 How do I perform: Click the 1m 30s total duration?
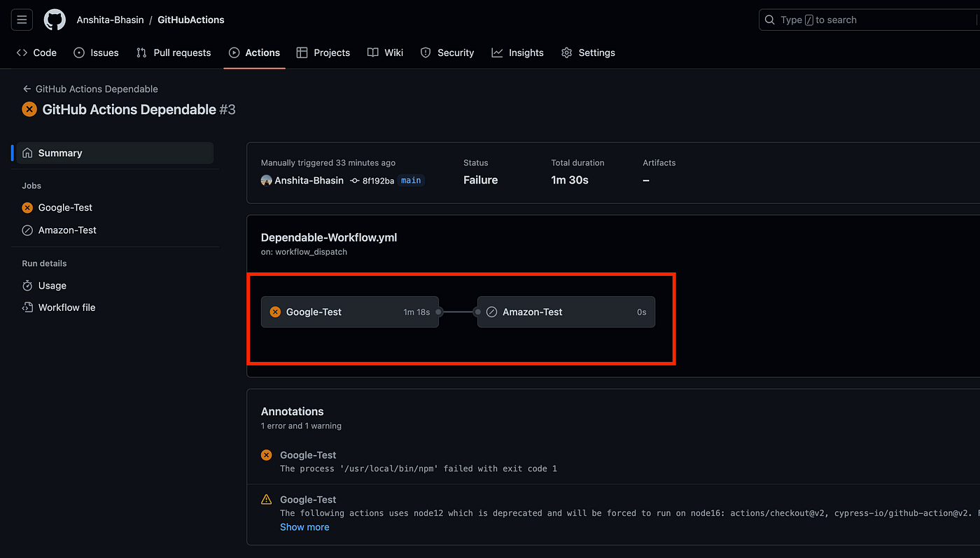click(570, 180)
